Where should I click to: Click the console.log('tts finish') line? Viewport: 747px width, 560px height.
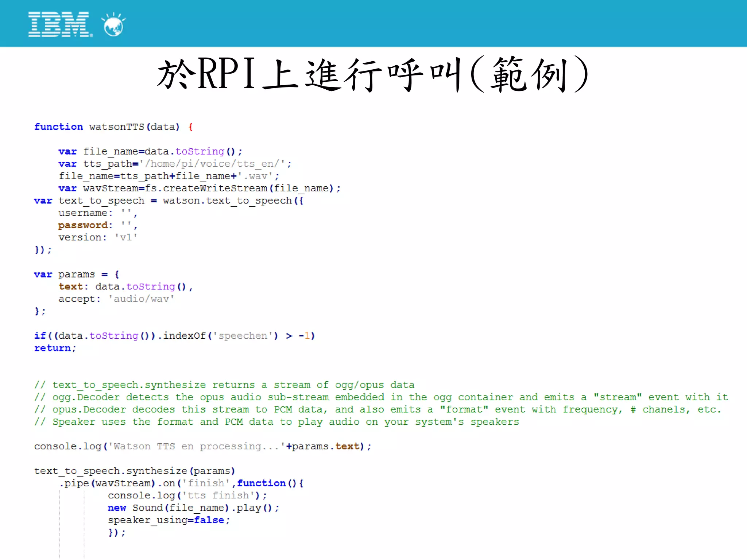(x=187, y=496)
